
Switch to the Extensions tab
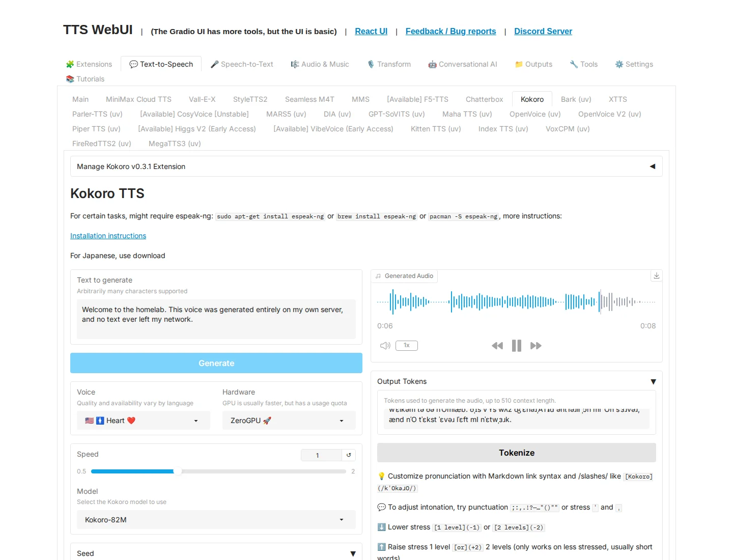pyautogui.click(x=89, y=64)
